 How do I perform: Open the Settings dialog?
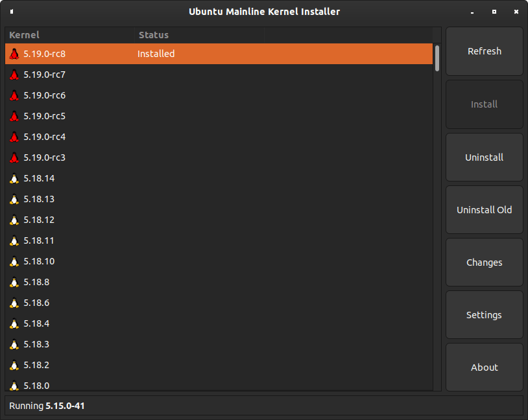(485, 314)
